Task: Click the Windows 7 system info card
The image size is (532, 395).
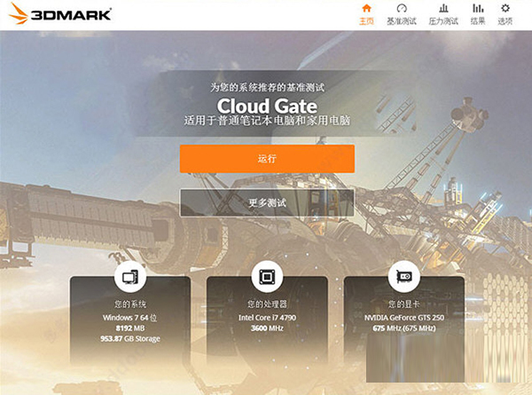Action: click(x=130, y=320)
